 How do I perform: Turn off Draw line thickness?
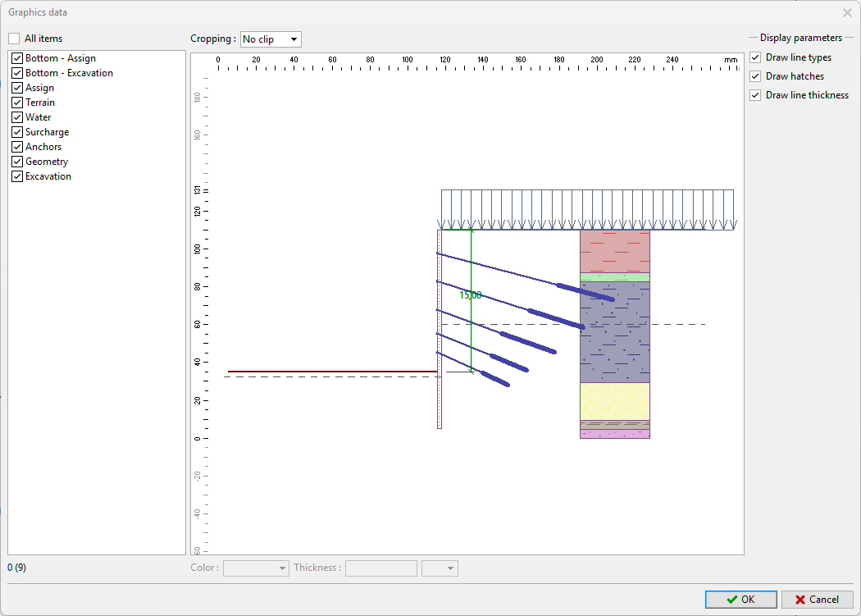click(x=755, y=95)
